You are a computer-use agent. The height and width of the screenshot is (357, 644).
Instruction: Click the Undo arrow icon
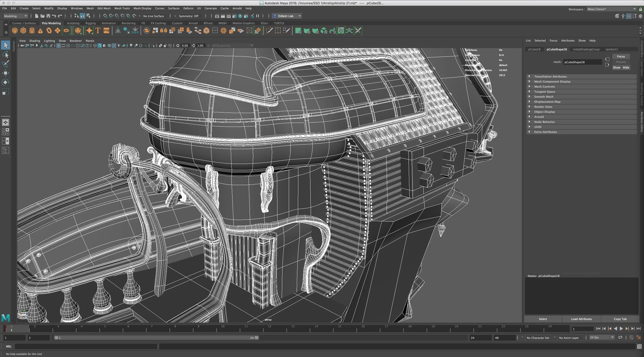(x=54, y=16)
